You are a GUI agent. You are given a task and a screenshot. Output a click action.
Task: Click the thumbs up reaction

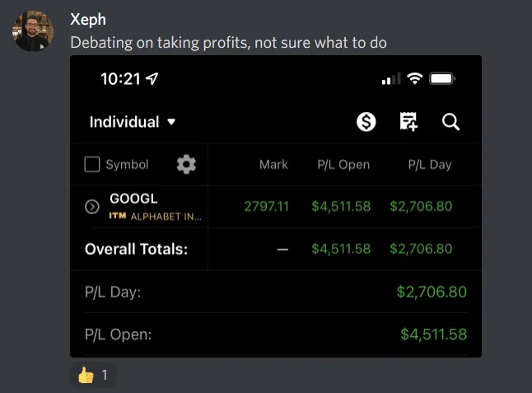click(x=93, y=376)
